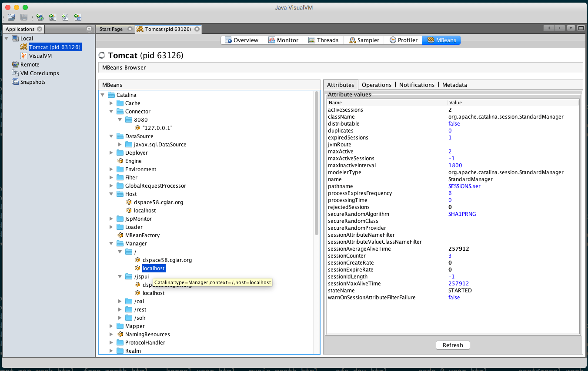The image size is (588, 371).
Task: Click the VM Coredumps icon in Applications
Action: click(x=15, y=73)
